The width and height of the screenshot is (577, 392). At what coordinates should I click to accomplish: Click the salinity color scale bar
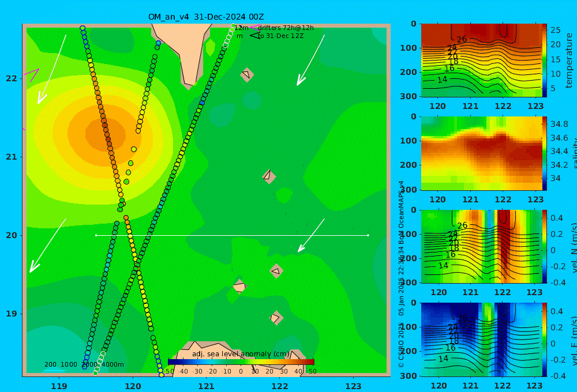[x=545, y=153]
